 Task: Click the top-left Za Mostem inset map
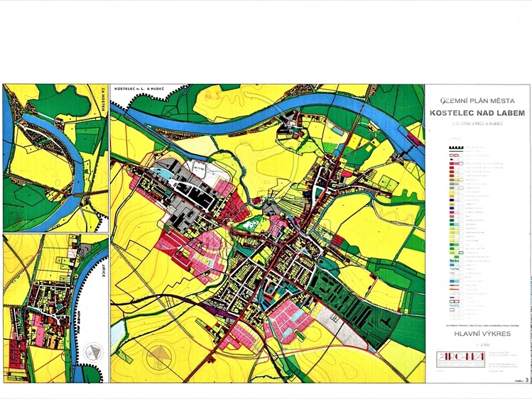pyautogui.click(x=55, y=158)
